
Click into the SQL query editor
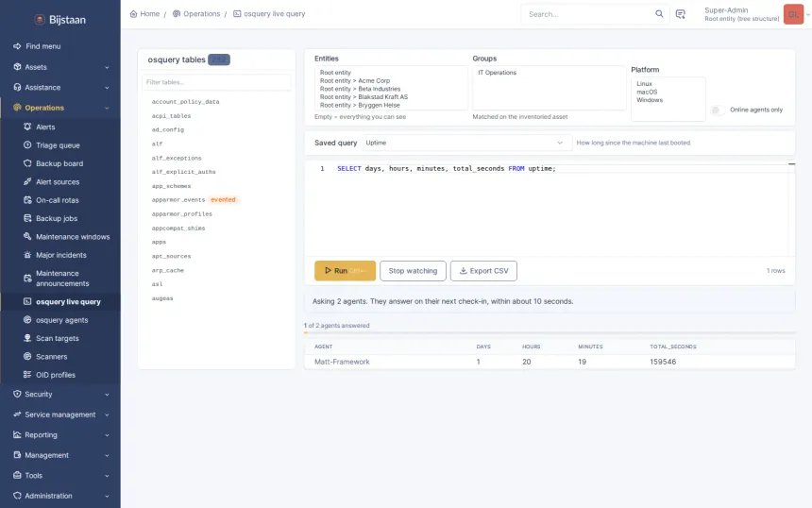click(549, 209)
